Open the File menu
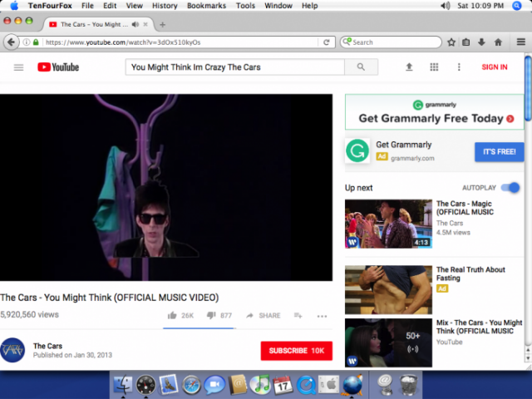Image resolution: width=532 pixels, height=399 pixels. coord(87,6)
